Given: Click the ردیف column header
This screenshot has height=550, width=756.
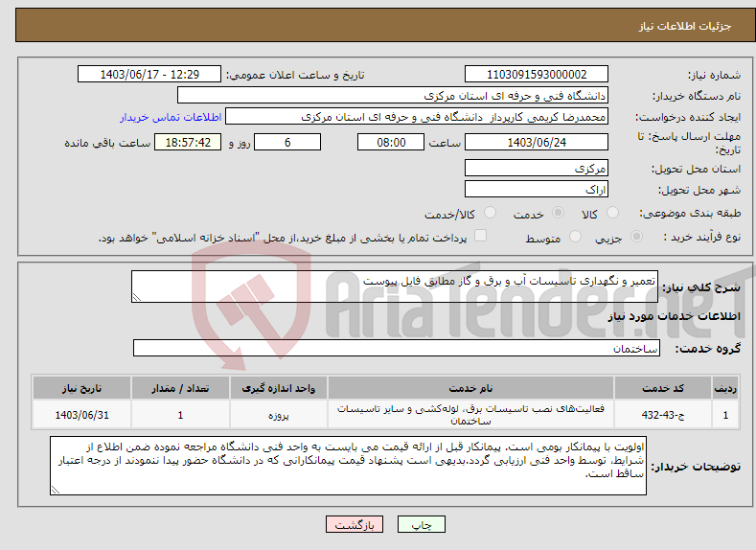Looking at the screenshot, I should tap(725, 388).
